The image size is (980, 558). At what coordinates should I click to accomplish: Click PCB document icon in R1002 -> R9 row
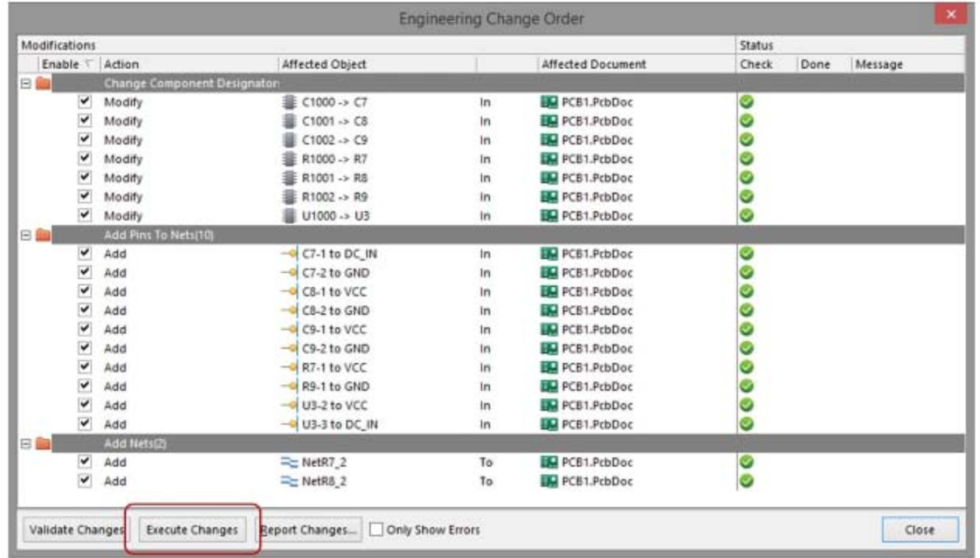[x=550, y=197]
